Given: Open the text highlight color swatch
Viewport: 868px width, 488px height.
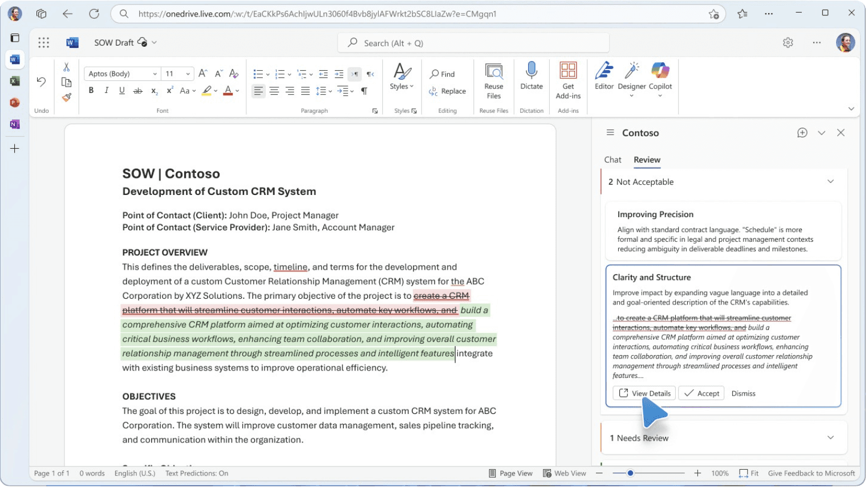Looking at the screenshot, I should tap(207, 91).
